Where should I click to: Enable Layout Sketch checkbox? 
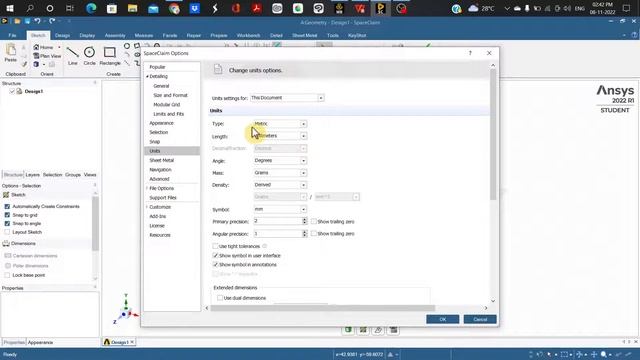pyautogui.click(x=7, y=232)
